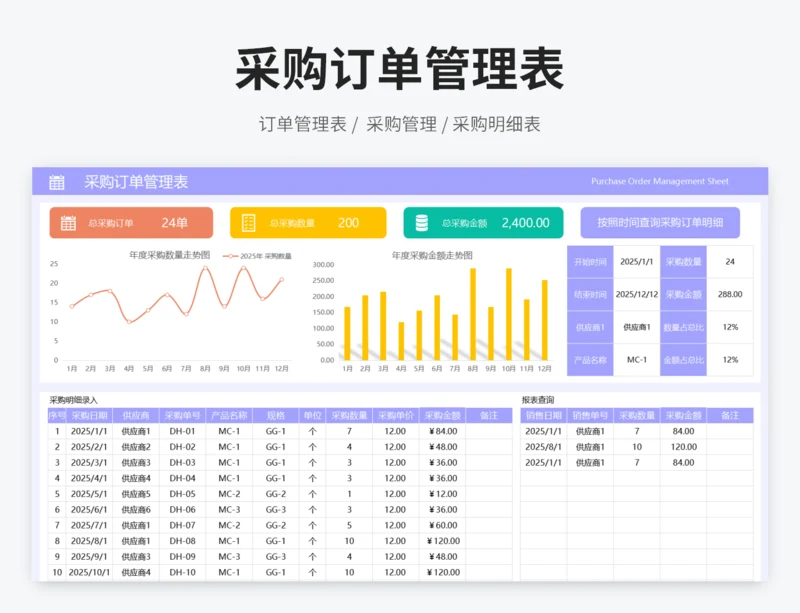Click the calendar icon on the 总采购订单 card

tap(68, 223)
